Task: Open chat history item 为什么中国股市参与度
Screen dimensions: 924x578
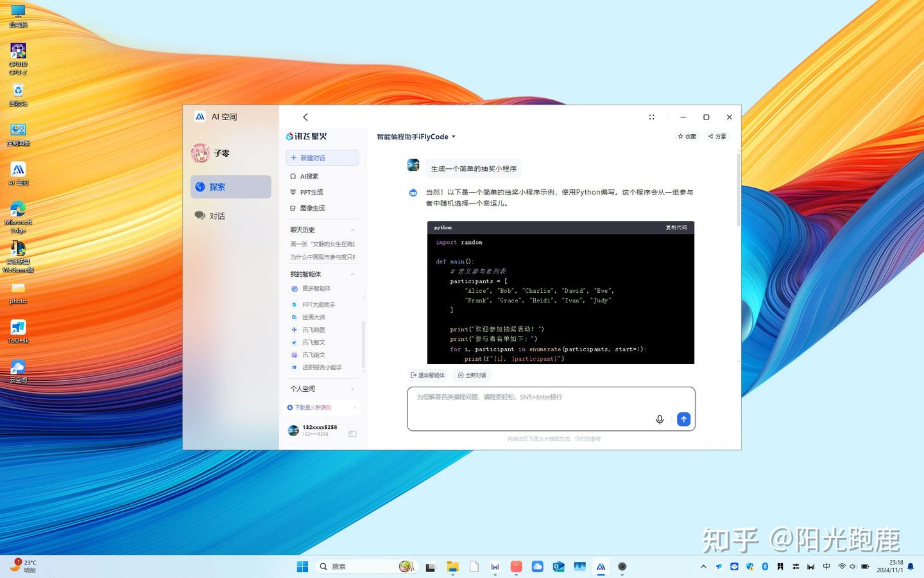Action: pyautogui.click(x=322, y=257)
